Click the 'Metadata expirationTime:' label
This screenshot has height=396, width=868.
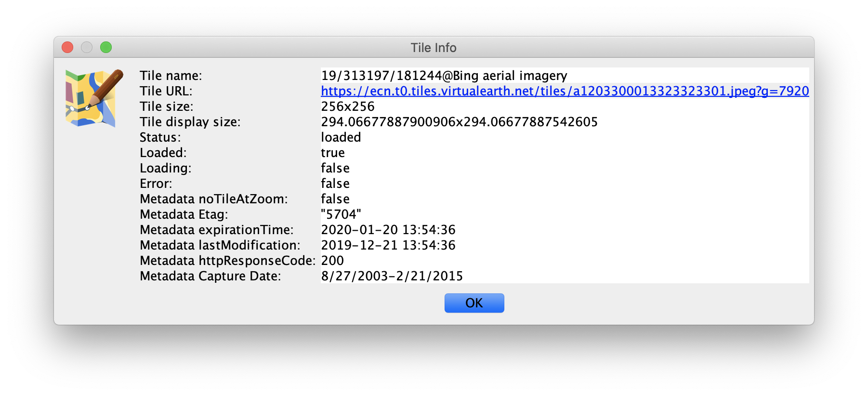[x=217, y=230]
